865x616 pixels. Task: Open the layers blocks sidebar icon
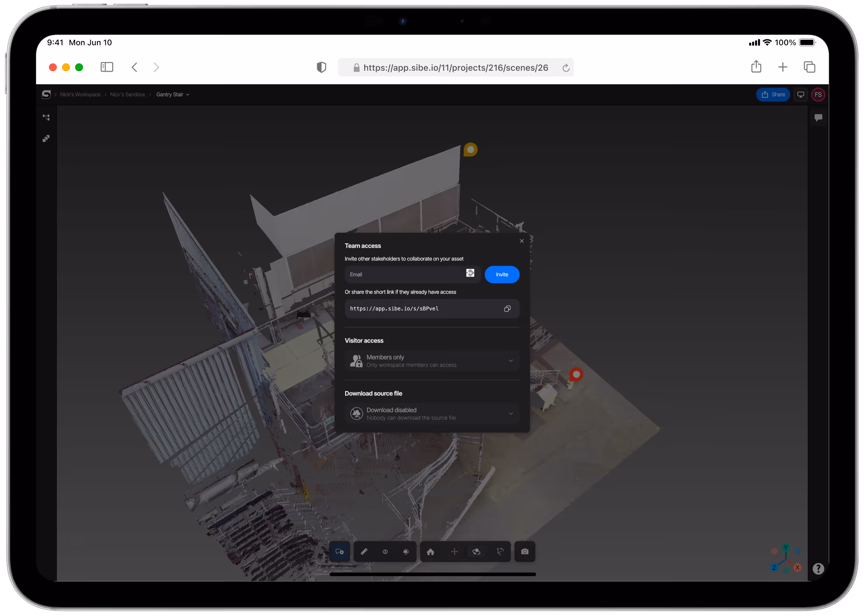coord(46,138)
